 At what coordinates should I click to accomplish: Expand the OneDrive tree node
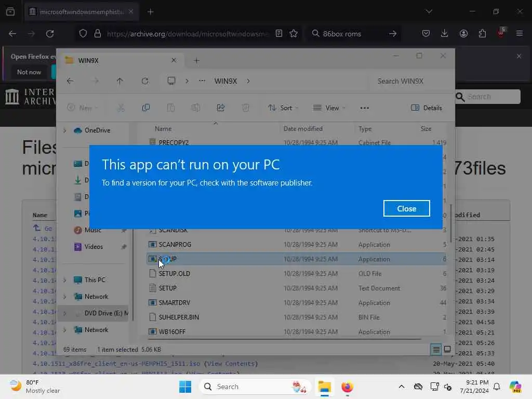click(x=65, y=130)
